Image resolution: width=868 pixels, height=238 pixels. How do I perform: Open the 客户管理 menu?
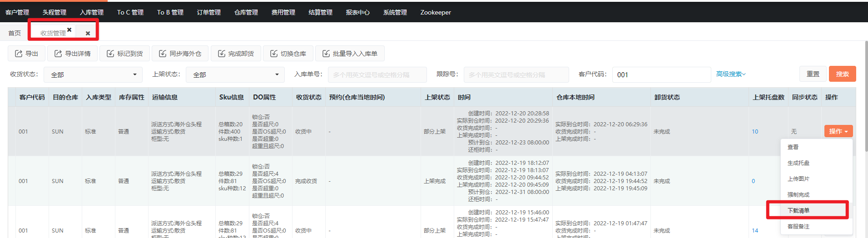click(x=17, y=12)
